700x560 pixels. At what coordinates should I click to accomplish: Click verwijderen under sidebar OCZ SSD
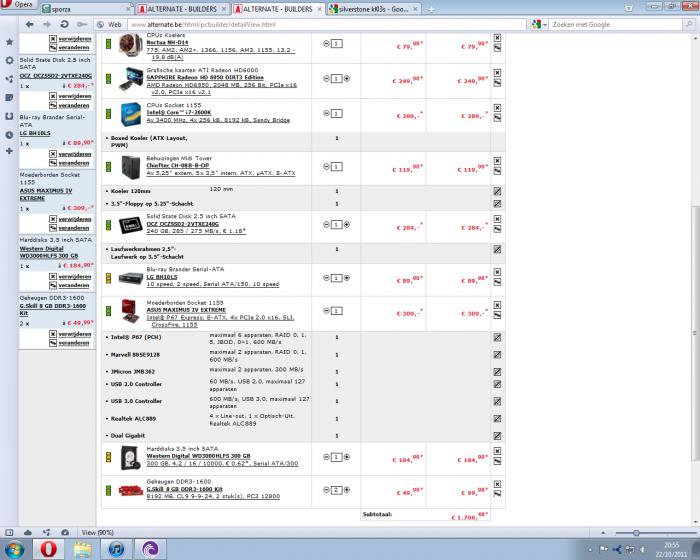coord(74,96)
